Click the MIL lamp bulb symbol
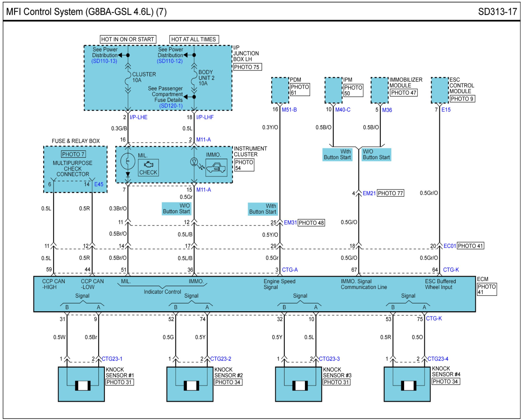Image resolution: width=522 pixels, height=420 pixels. click(128, 161)
